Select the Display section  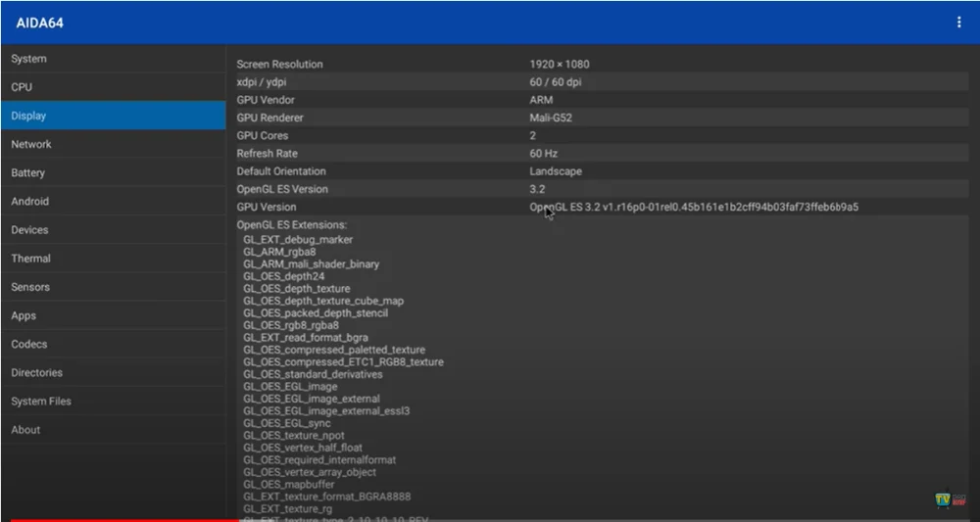point(113,116)
